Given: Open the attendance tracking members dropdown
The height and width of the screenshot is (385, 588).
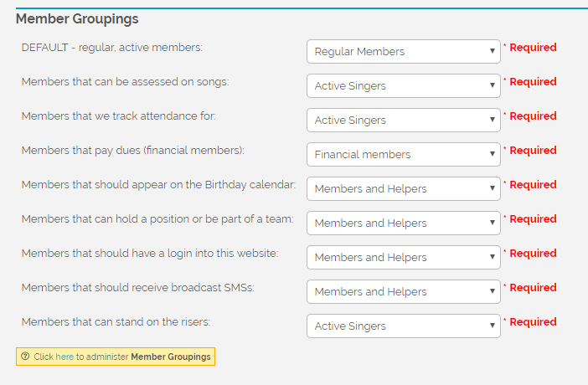Looking at the screenshot, I should (404, 121).
